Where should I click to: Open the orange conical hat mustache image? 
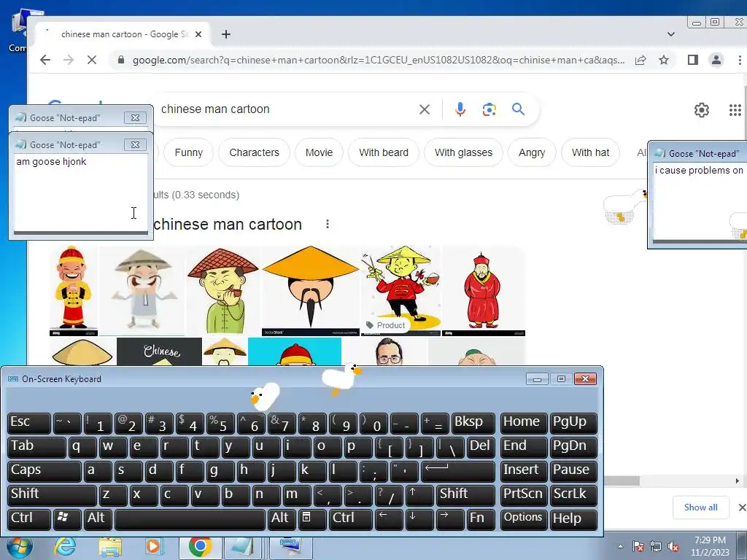click(x=311, y=290)
